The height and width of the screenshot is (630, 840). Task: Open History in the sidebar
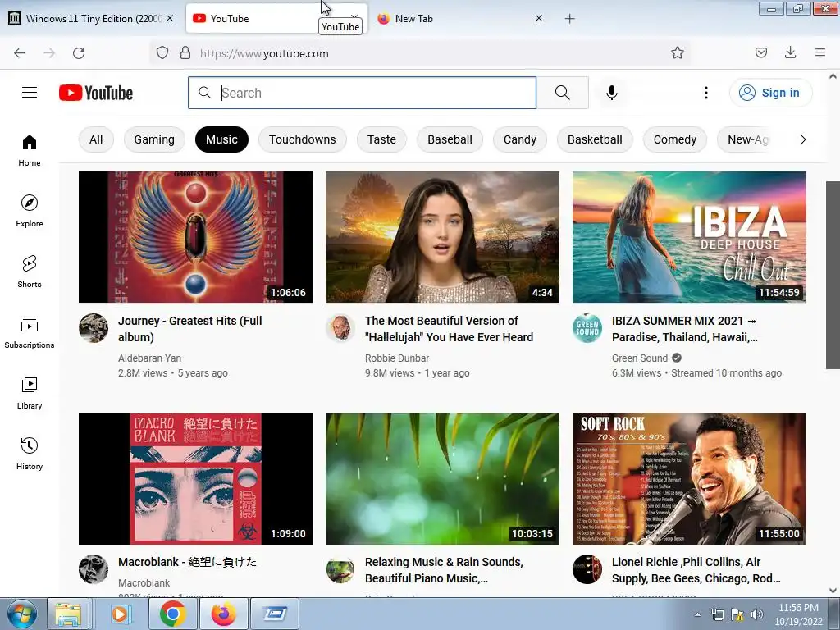[30, 454]
